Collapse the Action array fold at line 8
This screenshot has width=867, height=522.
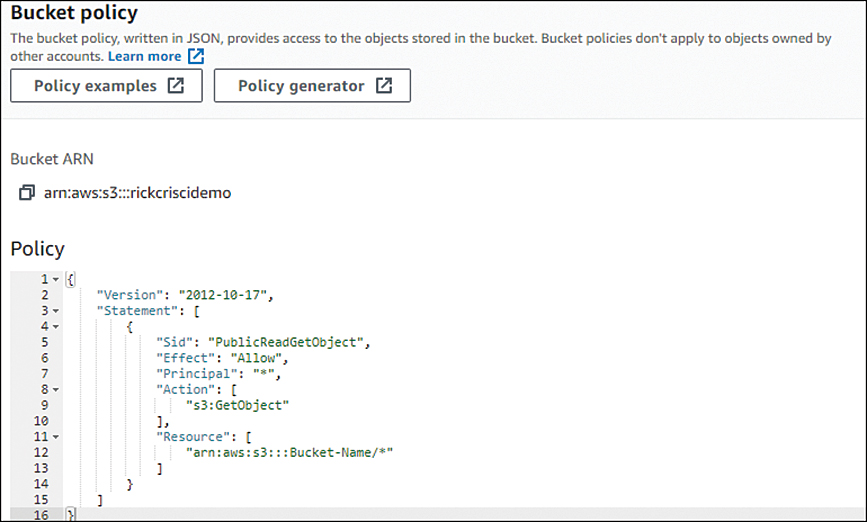(56, 389)
